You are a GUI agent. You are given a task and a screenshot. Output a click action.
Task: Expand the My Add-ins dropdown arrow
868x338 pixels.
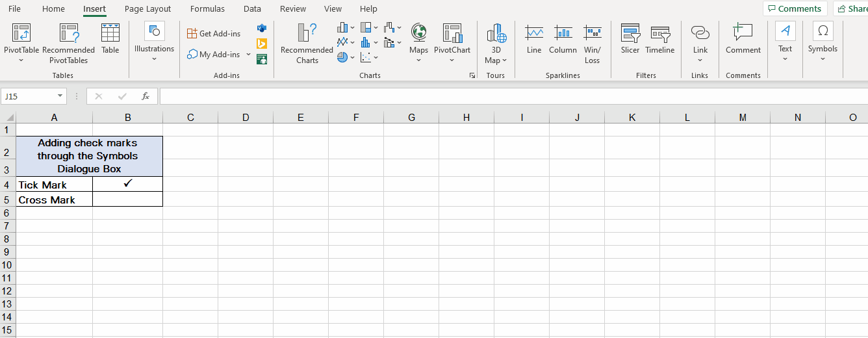248,55
